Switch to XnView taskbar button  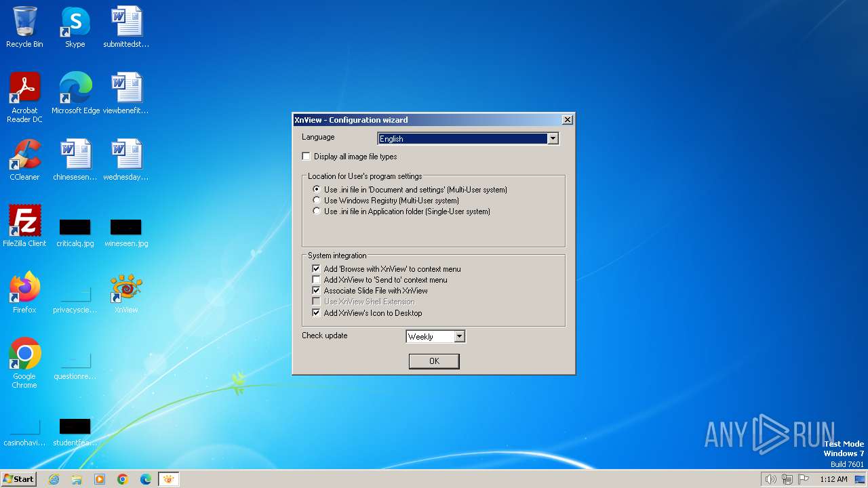pyautogui.click(x=169, y=479)
